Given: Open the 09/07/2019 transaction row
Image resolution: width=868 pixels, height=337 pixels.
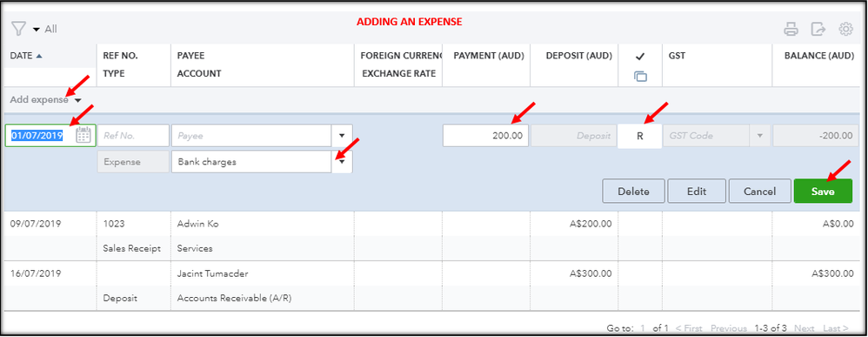Looking at the screenshot, I should (431, 236).
